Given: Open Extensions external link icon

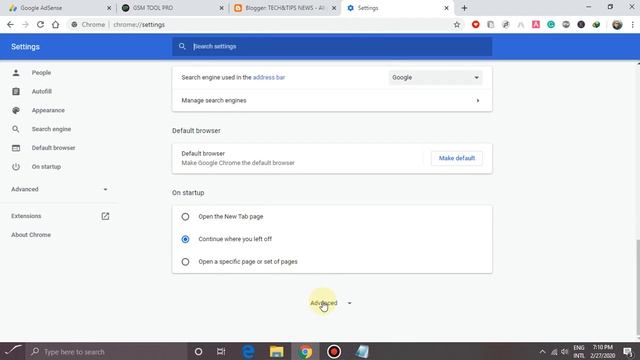Looking at the screenshot, I should point(105,216).
